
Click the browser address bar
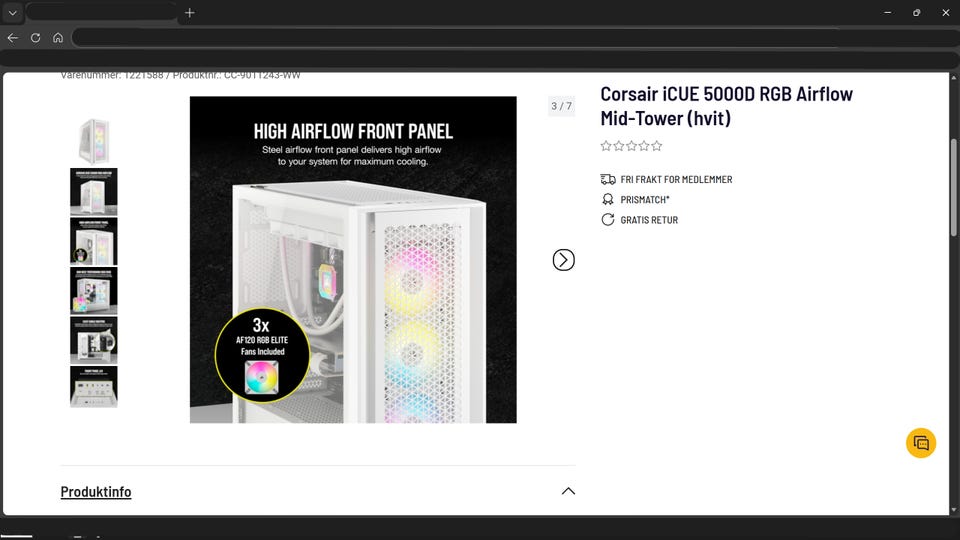pyautogui.click(x=514, y=38)
